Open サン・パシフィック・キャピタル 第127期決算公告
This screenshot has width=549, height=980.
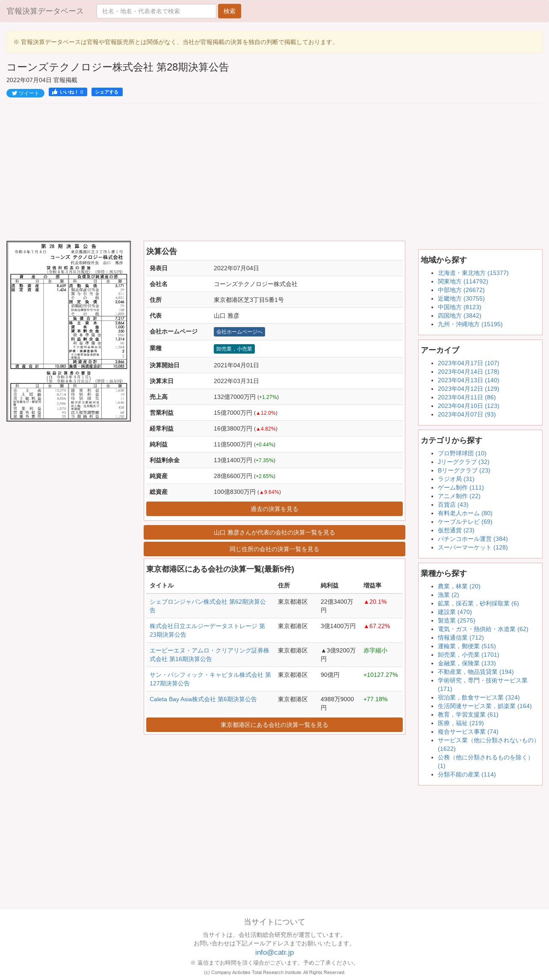[x=210, y=679]
